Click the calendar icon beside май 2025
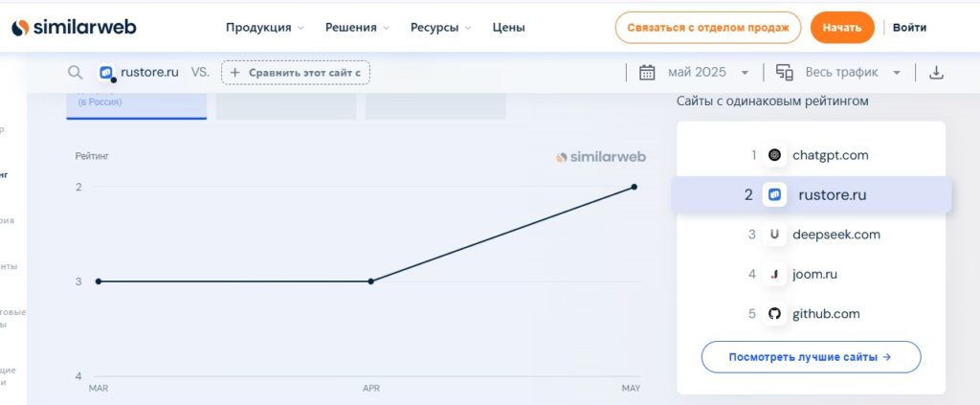This screenshot has height=405, width=980. [647, 73]
